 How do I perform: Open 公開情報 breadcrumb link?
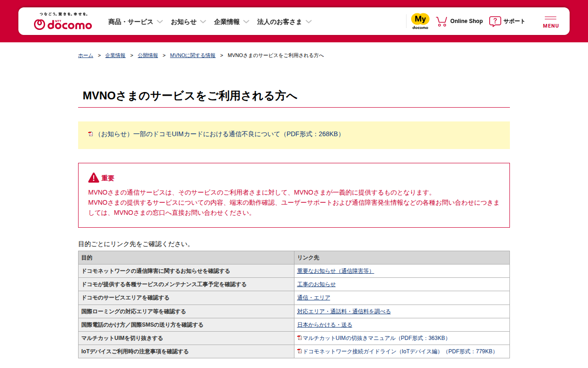pos(147,55)
